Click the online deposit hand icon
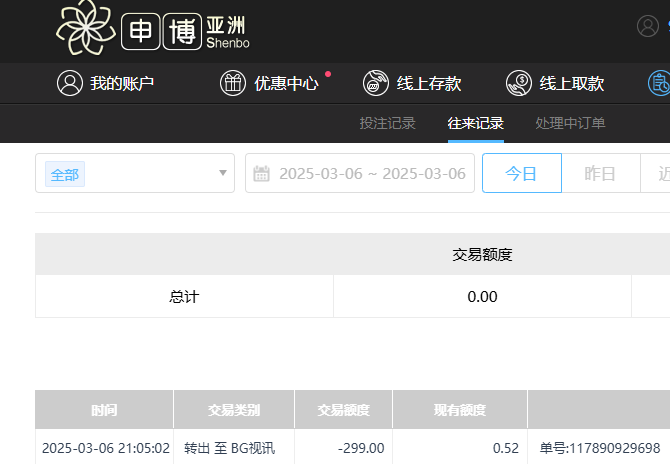This screenshot has height=464, width=670. (x=376, y=83)
